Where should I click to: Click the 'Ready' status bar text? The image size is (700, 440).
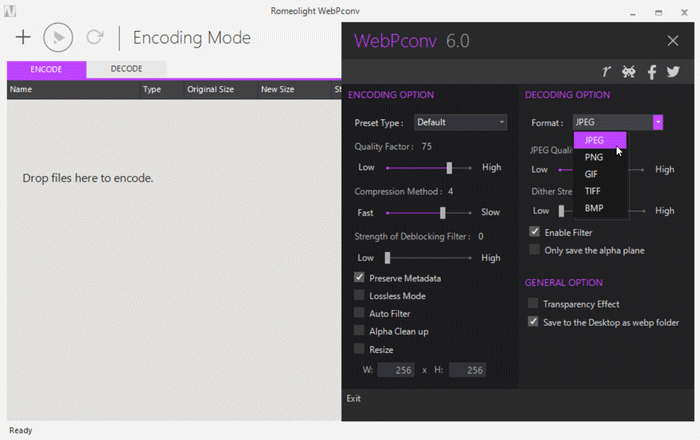coord(21,430)
